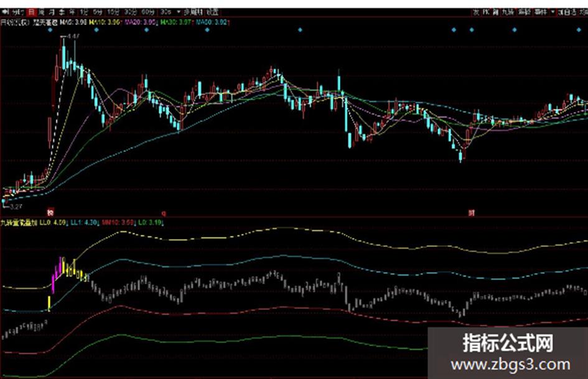Click the back arrow icon at toolbar start

coord(6,12)
